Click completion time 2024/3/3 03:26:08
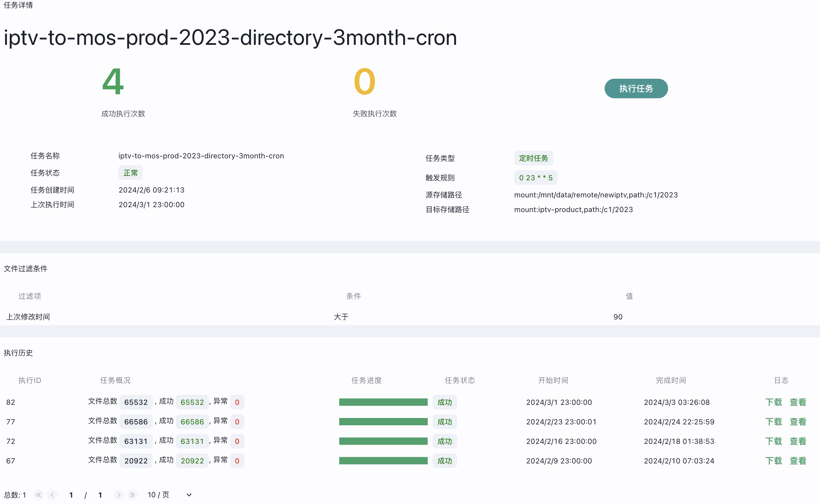 point(677,402)
